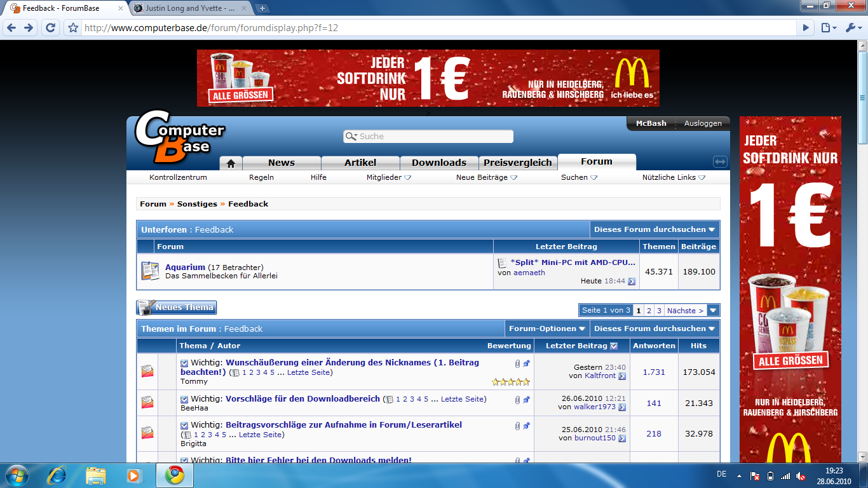
Task: Open the Chrome page menu icon
Action: pos(827,28)
